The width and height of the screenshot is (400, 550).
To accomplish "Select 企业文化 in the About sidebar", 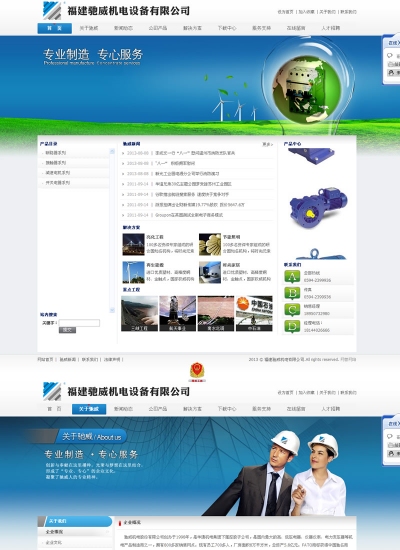I will point(54,543).
